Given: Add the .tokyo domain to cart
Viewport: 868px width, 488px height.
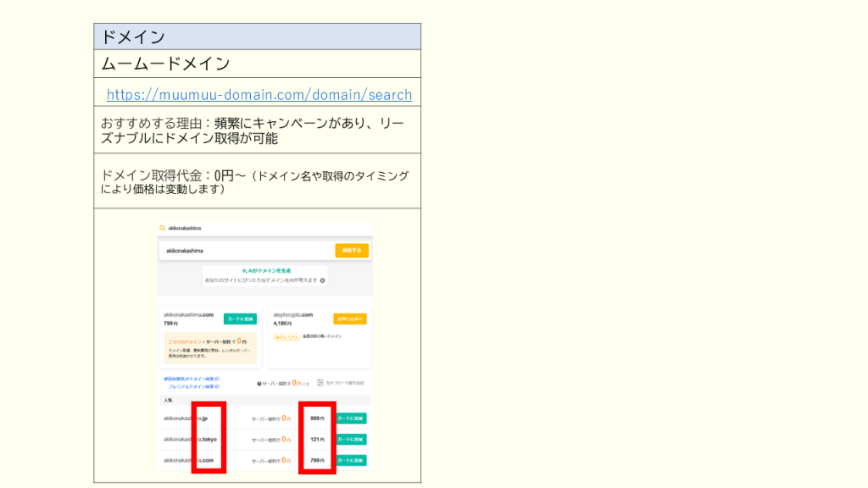Looking at the screenshot, I should [x=351, y=440].
